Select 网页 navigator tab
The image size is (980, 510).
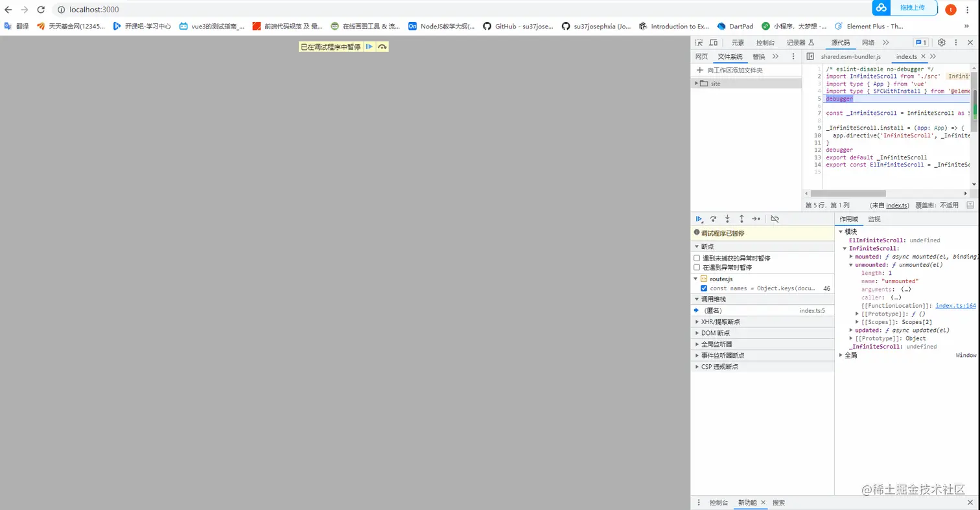701,56
